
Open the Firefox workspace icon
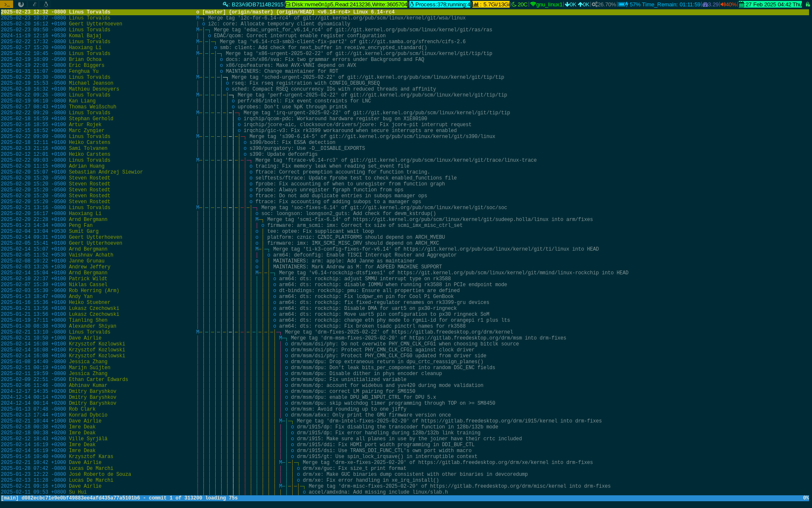(21, 4)
